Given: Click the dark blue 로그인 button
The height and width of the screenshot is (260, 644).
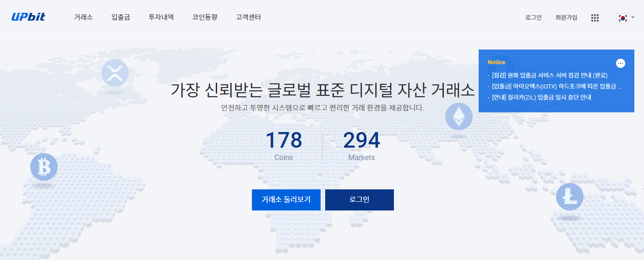Looking at the screenshot, I should point(360,200).
